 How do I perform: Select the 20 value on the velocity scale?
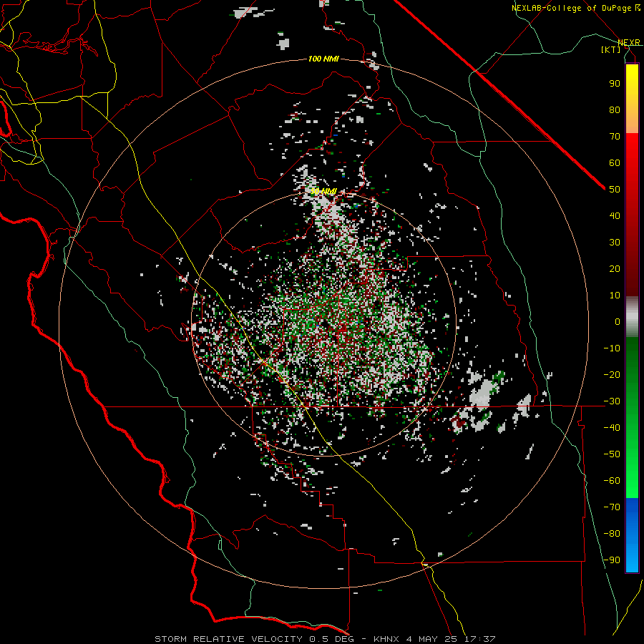click(x=615, y=268)
